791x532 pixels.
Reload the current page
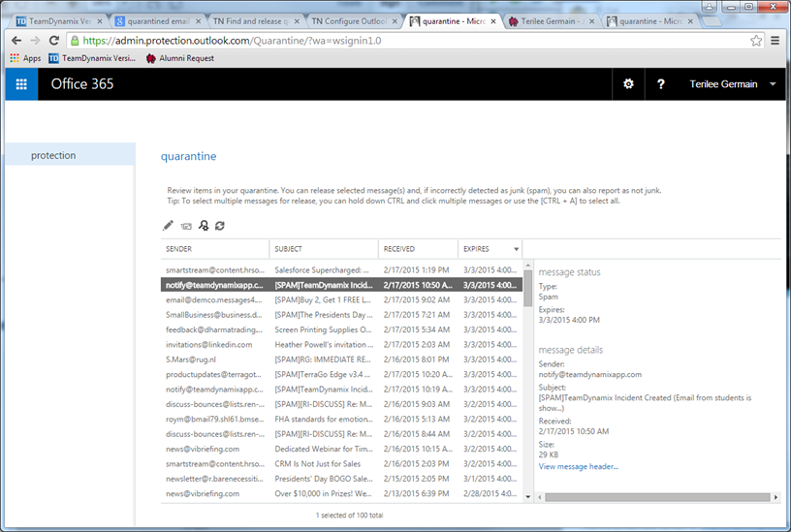tap(54, 41)
